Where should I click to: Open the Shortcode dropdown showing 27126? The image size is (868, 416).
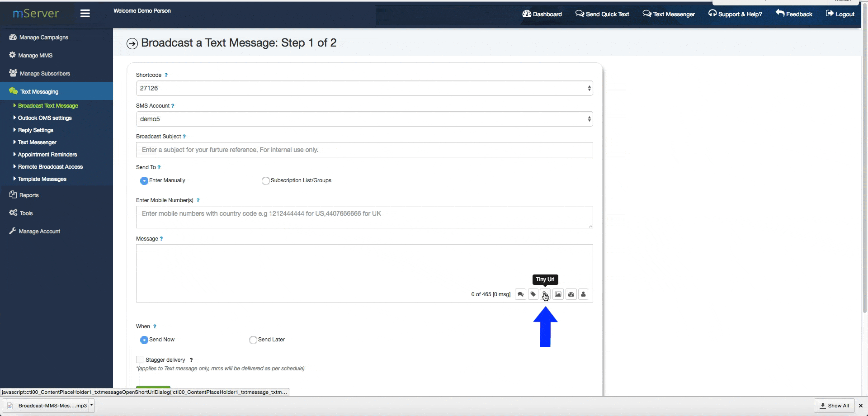(364, 88)
